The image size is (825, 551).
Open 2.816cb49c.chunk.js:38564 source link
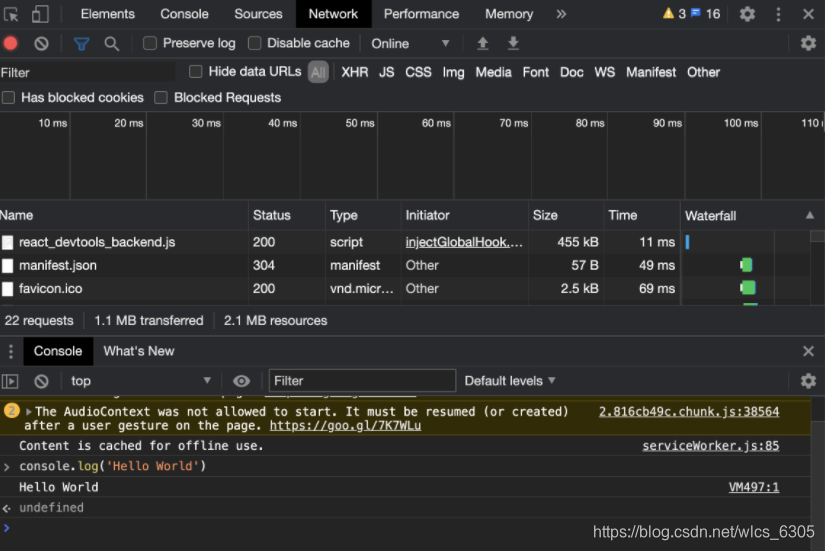[x=689, y=412]
